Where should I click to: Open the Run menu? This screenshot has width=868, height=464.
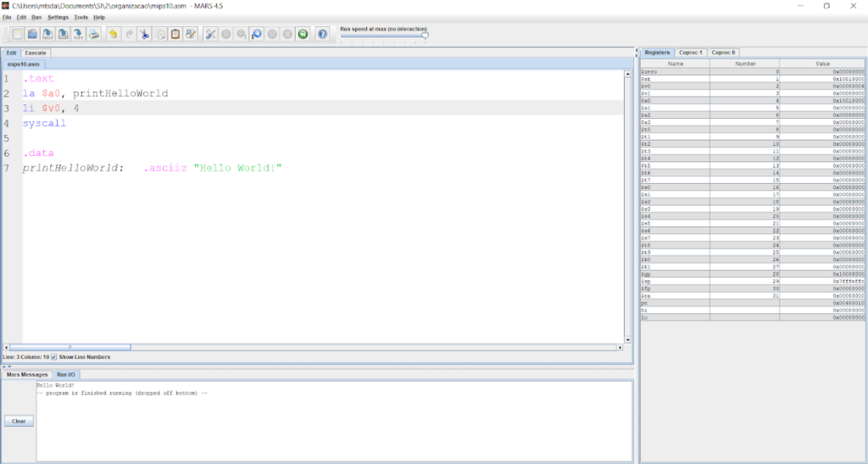(36, 17)
